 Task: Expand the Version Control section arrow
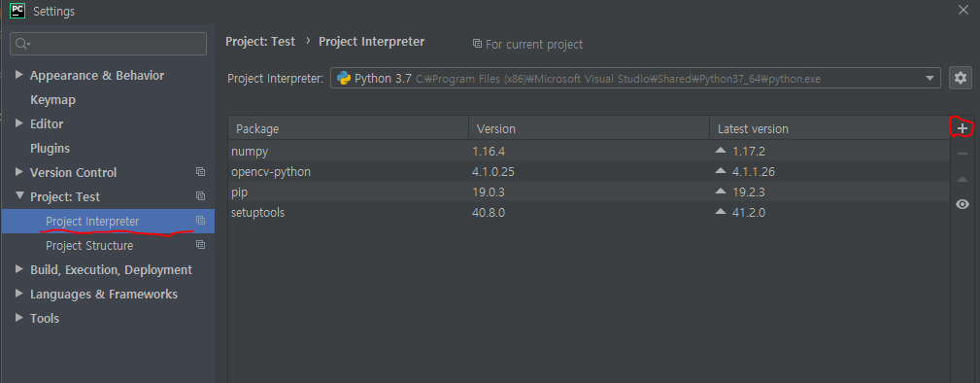point(18,172)
